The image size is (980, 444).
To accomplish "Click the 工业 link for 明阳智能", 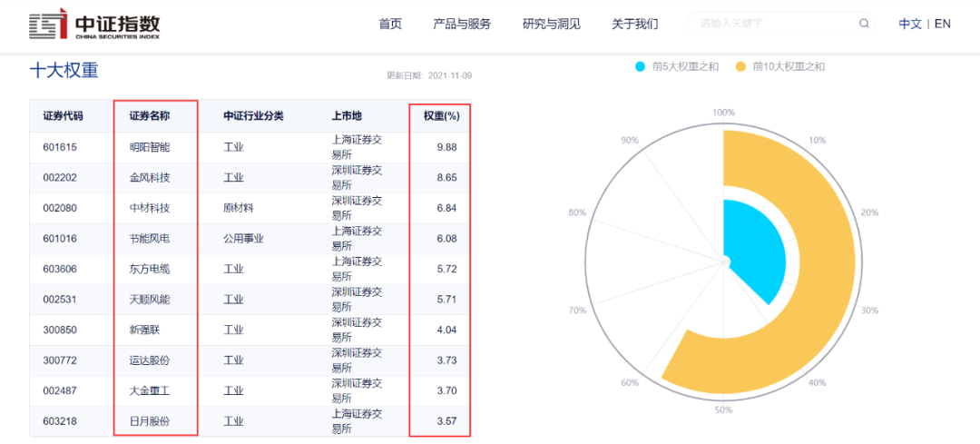I will 233,148.
